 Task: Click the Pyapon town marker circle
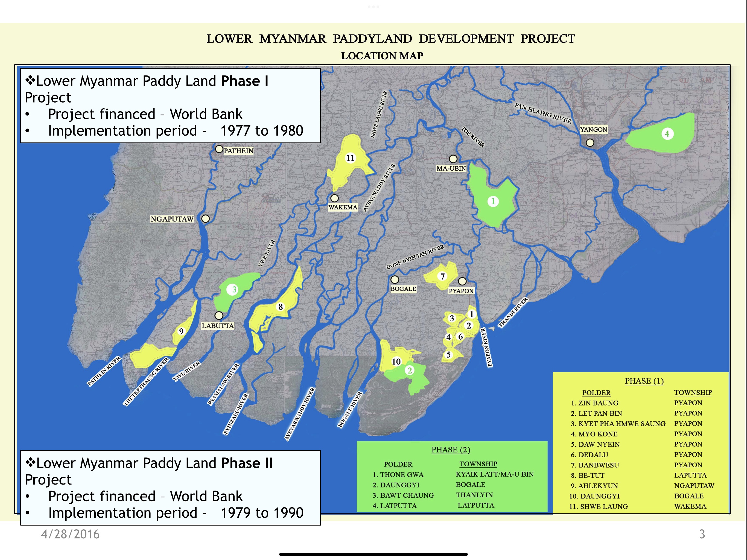click(462, 281)
